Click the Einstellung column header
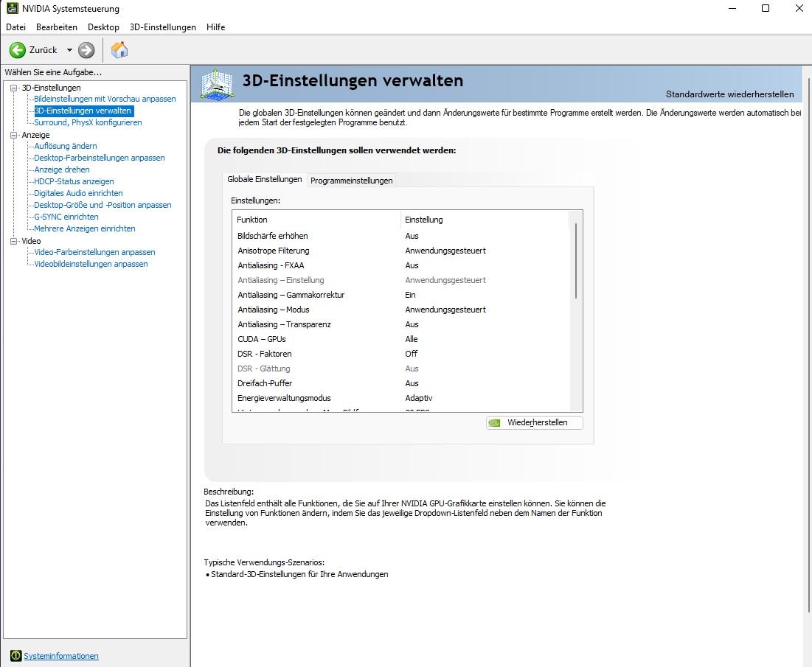Image resolution: width=812 pixels, height=667 pixels. click(485, 220)
